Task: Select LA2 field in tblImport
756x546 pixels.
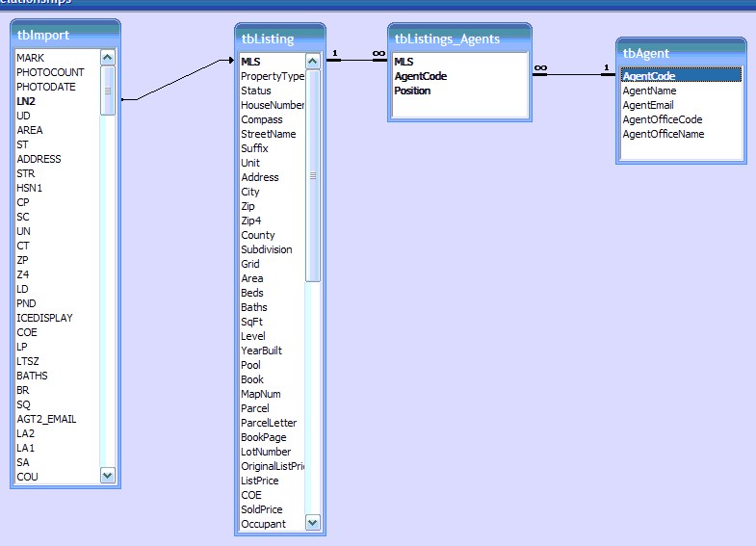Action: pyautogui.click(x=26, y=433)
